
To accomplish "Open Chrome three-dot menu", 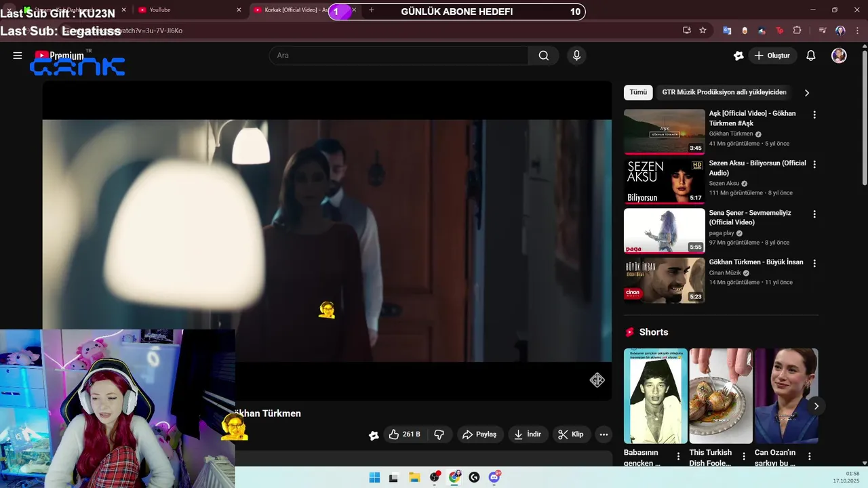I will (857, 30).
